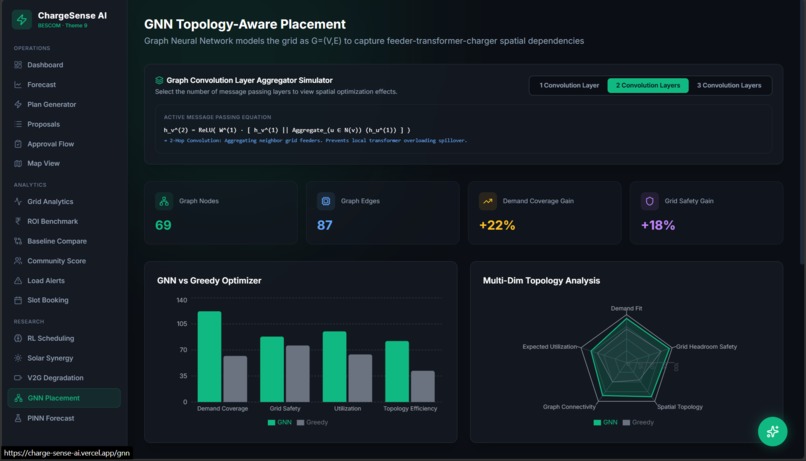Viewport: 806px width, 461px height.
Task: Click the layers icon beside Graph Convolution title
Action: [159, 80]
